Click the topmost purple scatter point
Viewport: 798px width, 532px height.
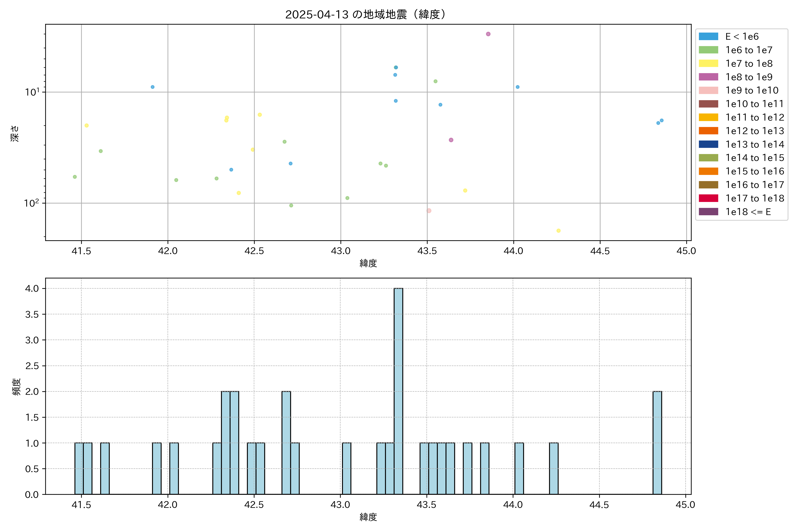click(488, 34)
